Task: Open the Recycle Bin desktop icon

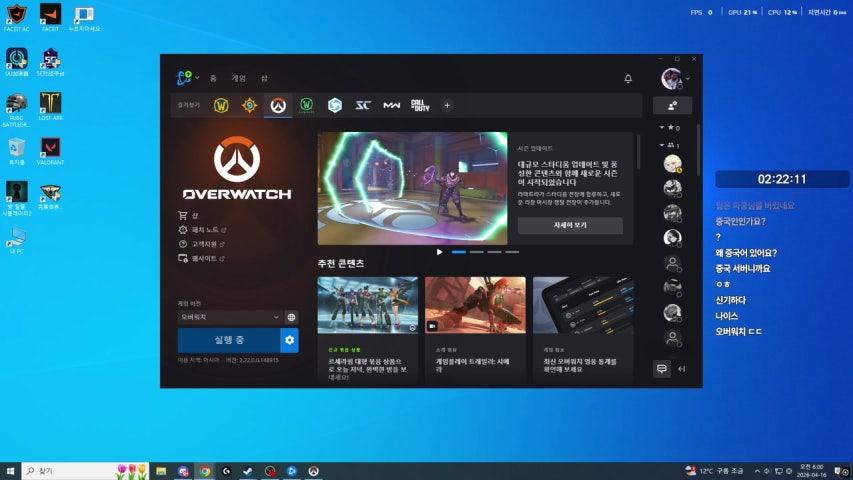Action: (x=16, y=151)
